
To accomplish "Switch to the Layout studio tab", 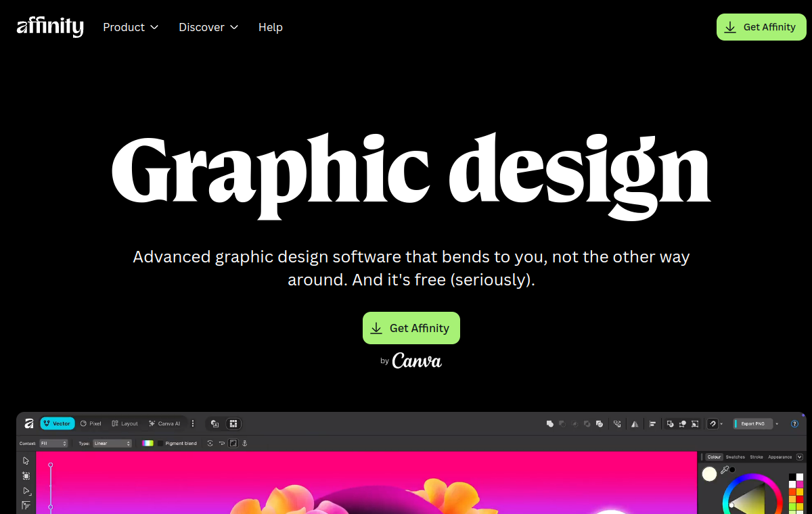I will tap(125, 423).
